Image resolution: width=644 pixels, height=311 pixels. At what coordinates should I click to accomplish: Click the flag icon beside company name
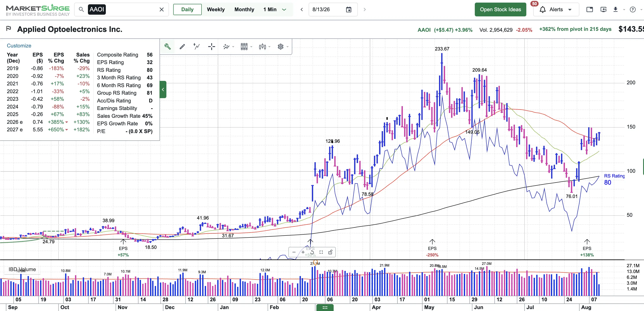(x=8, y=28)
